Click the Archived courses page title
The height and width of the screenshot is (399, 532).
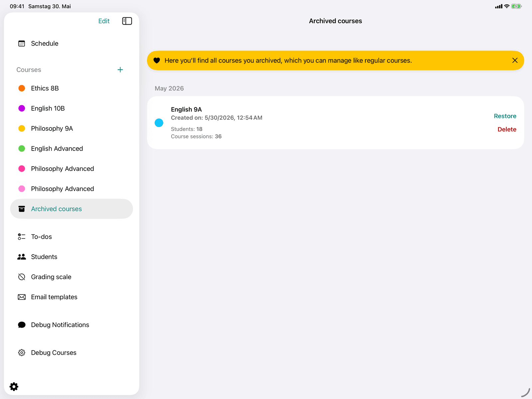click(335, 21)
